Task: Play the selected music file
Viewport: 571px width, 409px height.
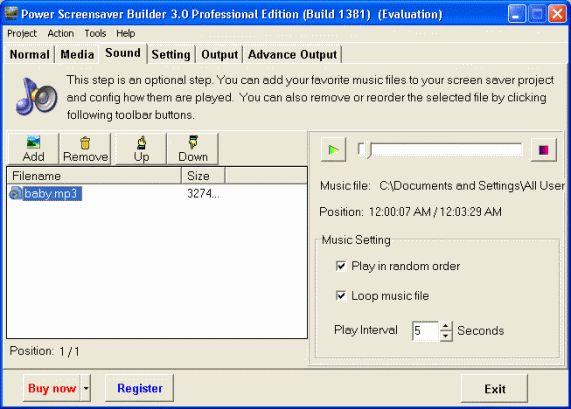Action: [333, 150]
